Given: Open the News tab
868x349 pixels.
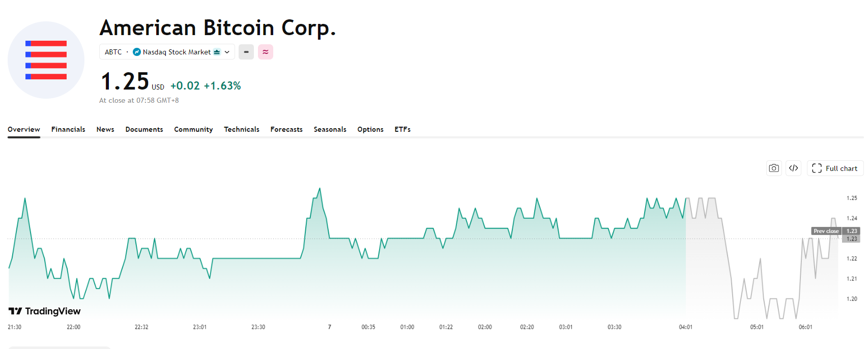Looking at the screenshot, I should pos(105,129).
